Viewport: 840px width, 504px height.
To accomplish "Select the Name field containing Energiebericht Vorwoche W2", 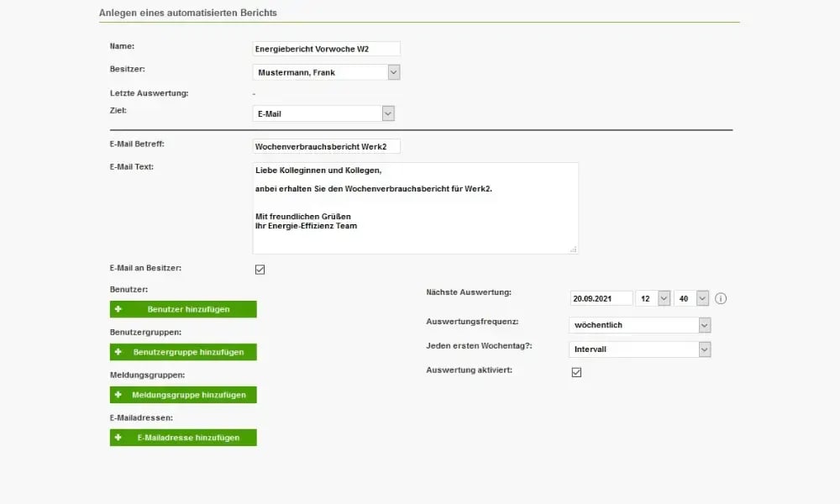I will (326, 48).
